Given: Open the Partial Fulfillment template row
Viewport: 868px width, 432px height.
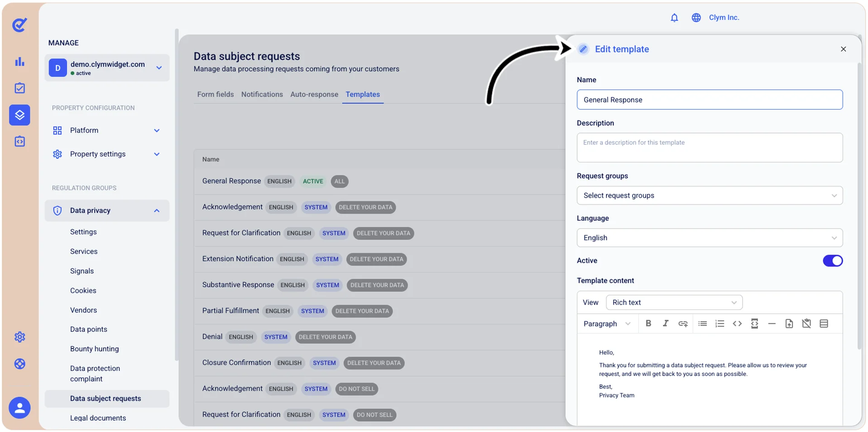Looking at the screenshot, I should [379, 311].
